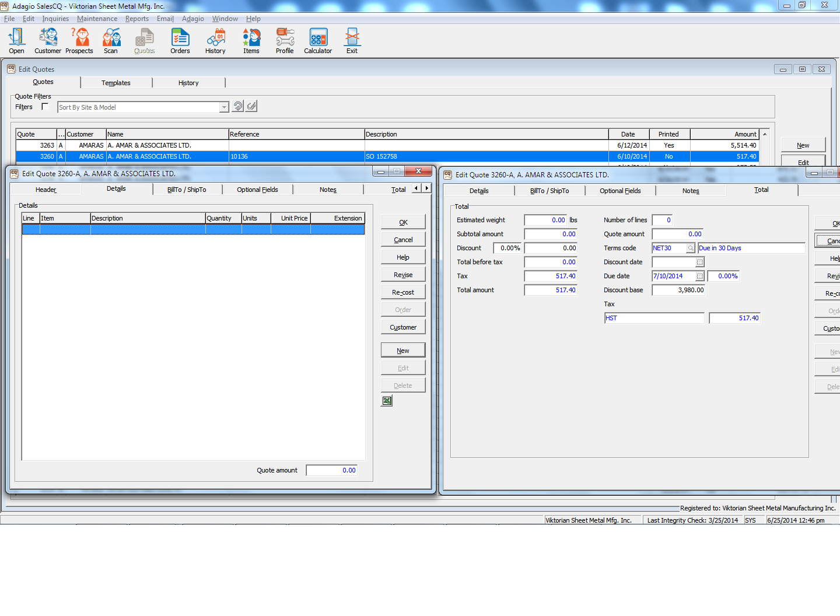Enable the Filters checkbox
This screenshot has height=616, width=840.
click(45, 107)
